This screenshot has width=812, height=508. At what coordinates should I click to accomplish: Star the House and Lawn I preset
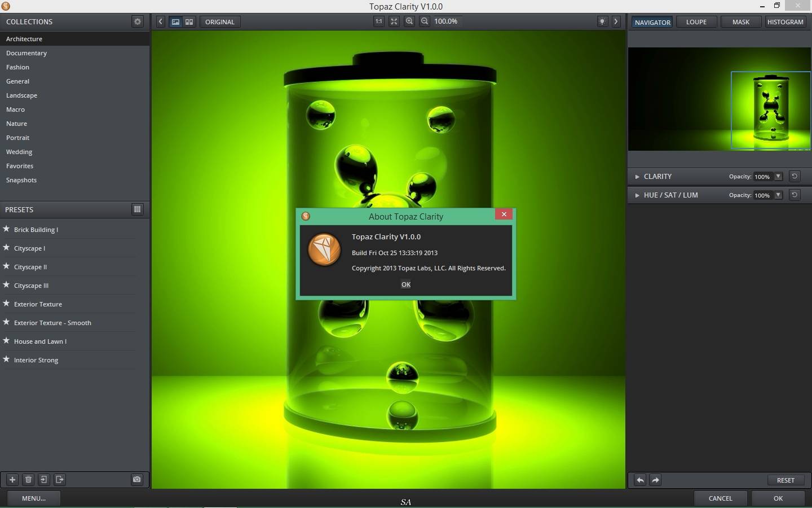6,340
